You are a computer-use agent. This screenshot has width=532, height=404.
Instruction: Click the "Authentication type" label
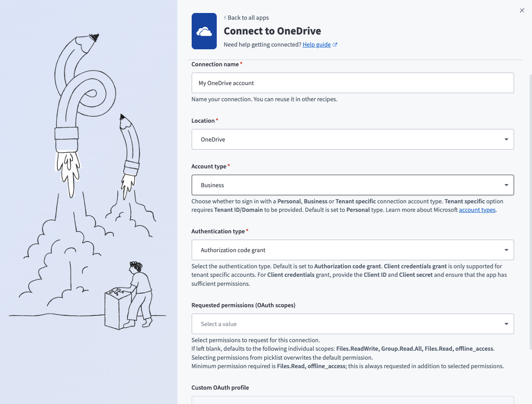pos(218,232)
